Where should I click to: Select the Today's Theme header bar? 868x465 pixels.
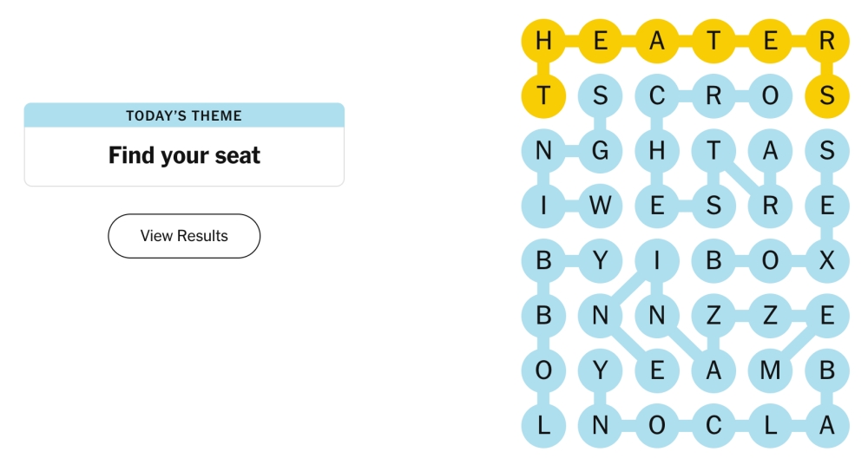(184, 115)
